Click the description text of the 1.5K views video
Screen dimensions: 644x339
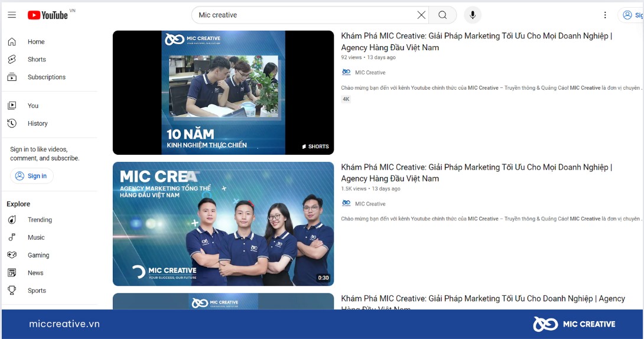491,219
